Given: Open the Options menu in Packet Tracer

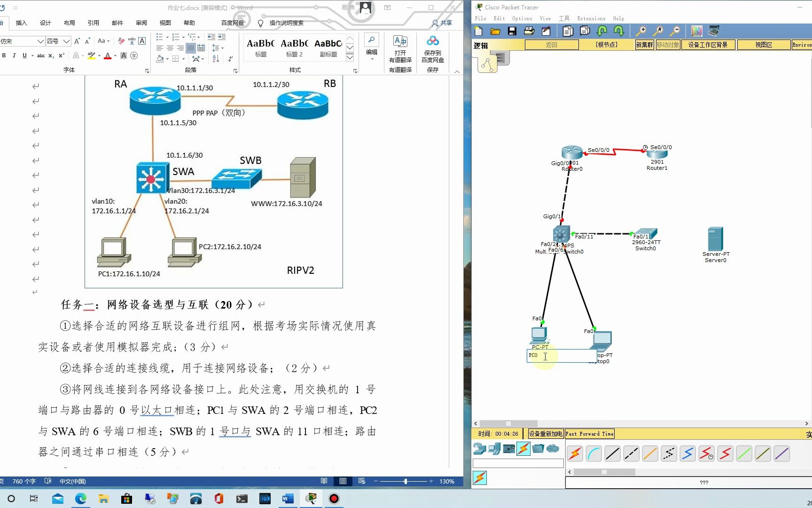Looking at the screenshot, I should coord(522,18).
